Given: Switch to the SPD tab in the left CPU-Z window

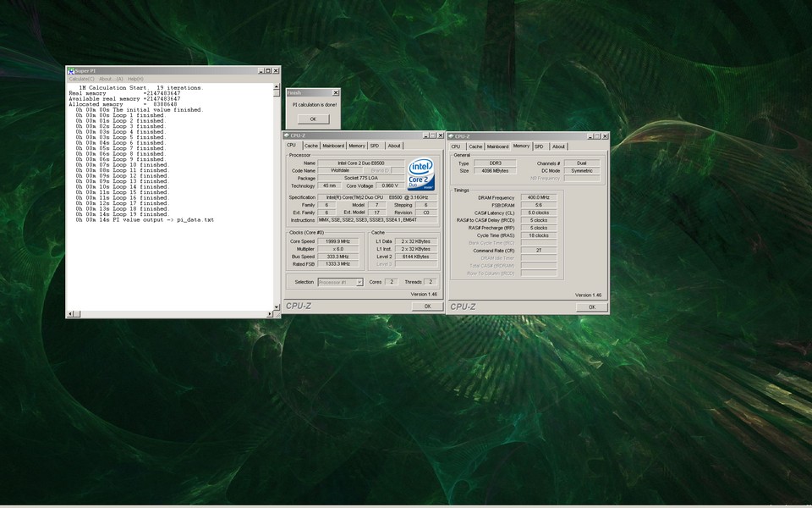Looking at the screenshot, I should click(375, 146).
